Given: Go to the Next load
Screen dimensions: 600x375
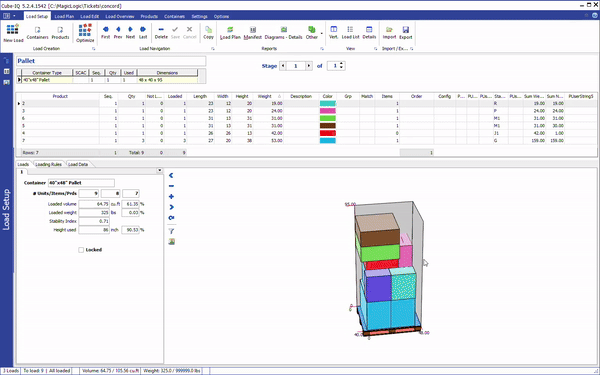Looking at the screenshot, I should pos(130,33).
